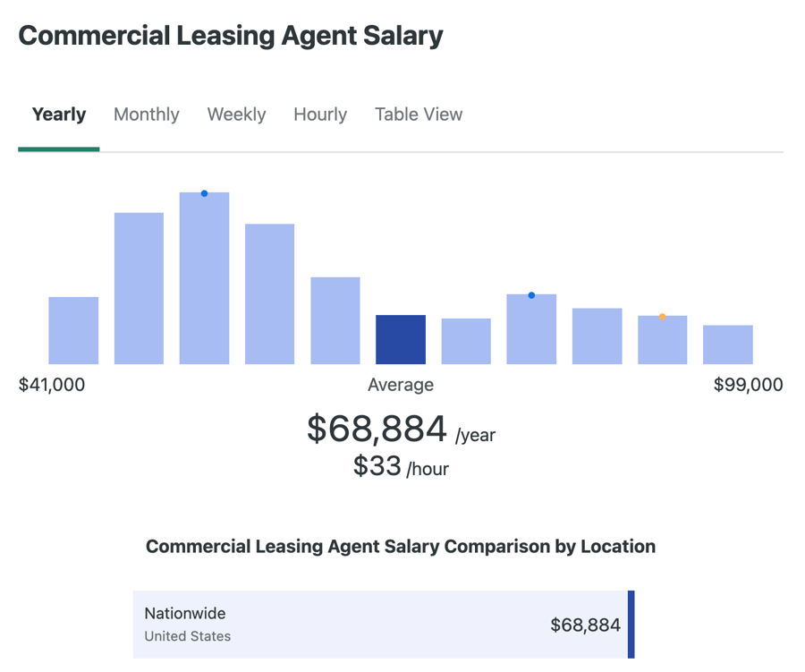Click the $99,000 maximum salary label
805x672 pixels.
click(748, 385)
